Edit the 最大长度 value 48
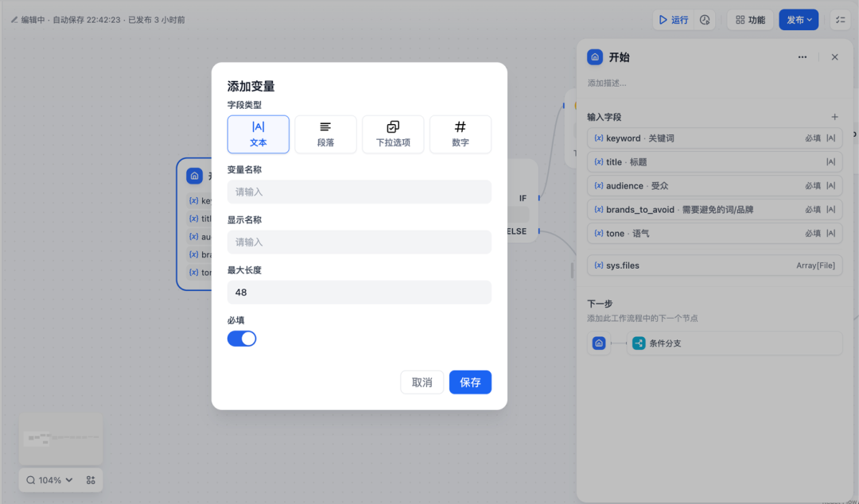Image resolution: width=859 pixels, height=504 pixels. [360, 292]
